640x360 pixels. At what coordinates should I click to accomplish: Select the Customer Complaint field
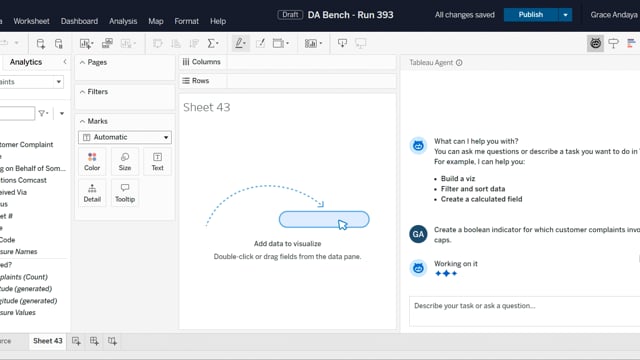pos(27,144)
